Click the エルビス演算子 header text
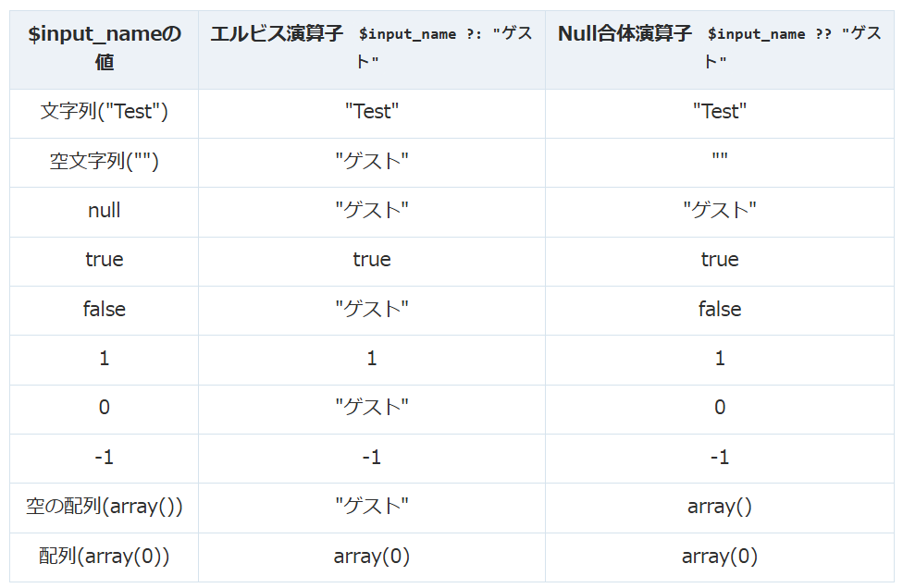This screenshot has height=588, width=903. [277, 34]
